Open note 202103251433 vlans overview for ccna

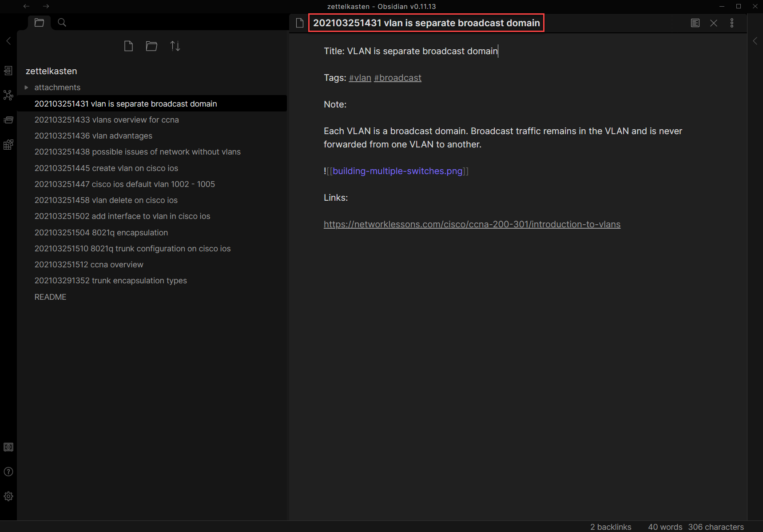(x=152, y=120)
